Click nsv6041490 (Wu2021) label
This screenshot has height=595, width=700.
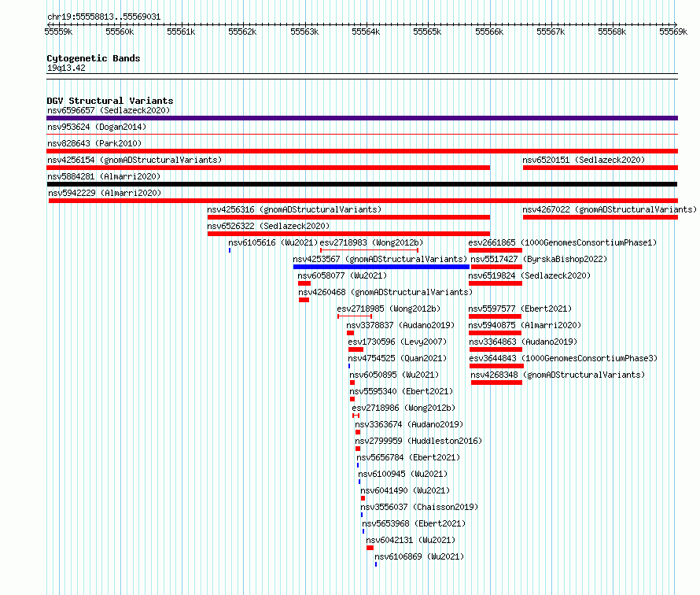click(405, 490)
